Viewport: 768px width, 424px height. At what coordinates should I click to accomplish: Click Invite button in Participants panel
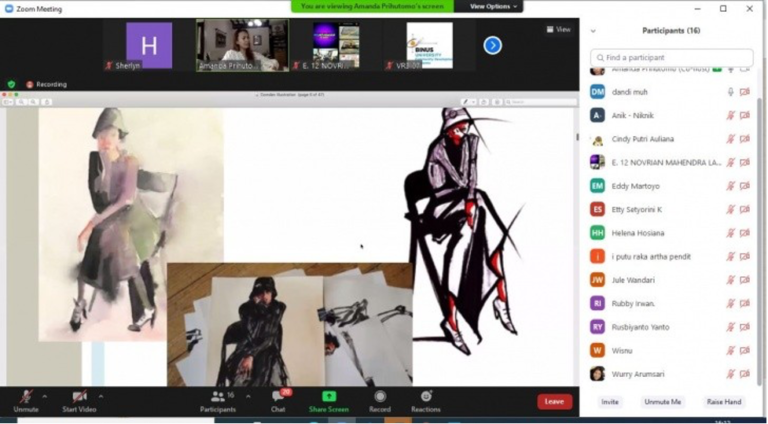click(x=610, y=401)
